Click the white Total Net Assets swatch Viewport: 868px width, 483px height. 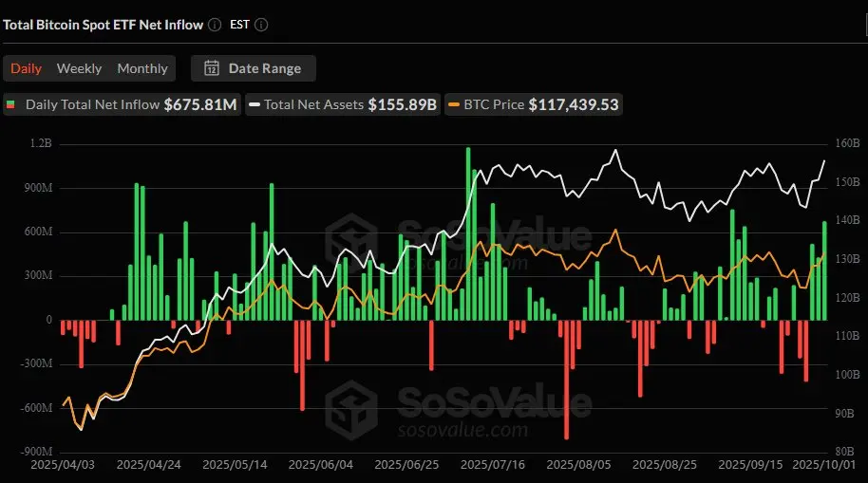pyautogui.click(x=255, y=104)
